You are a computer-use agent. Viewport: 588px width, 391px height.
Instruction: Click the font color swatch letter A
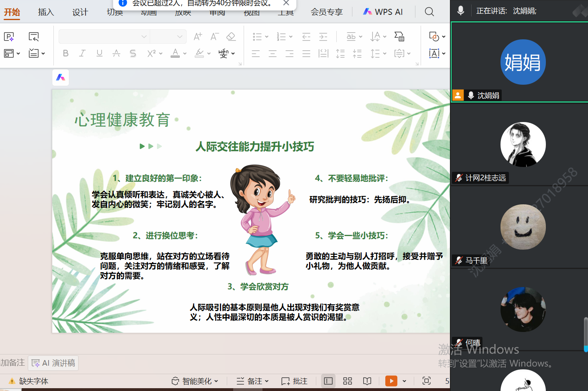(x=175, y=53)
